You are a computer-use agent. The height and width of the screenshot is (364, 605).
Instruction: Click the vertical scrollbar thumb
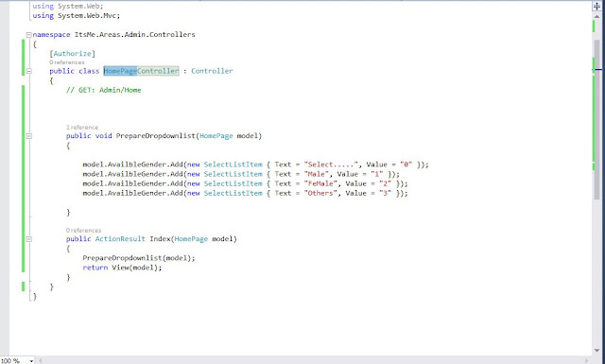pos(596,120)
